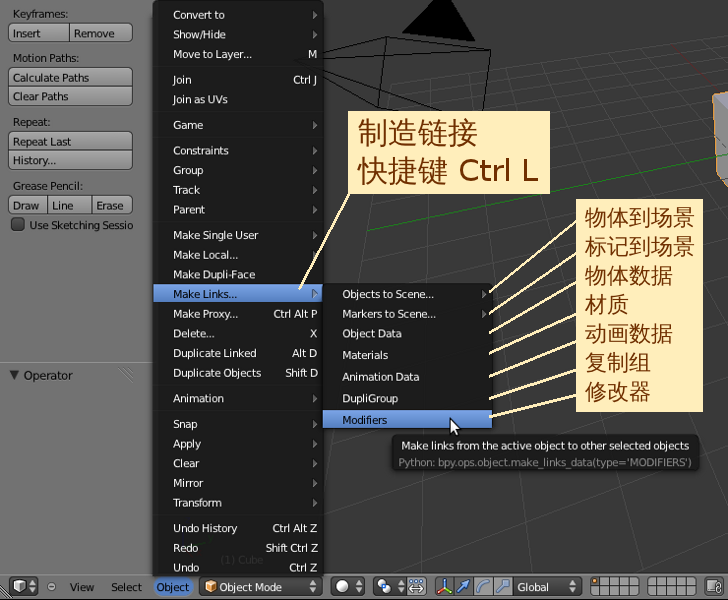728x600 pixels.
Task: Select the scale manipulator icon
Action: pos(502,587)
